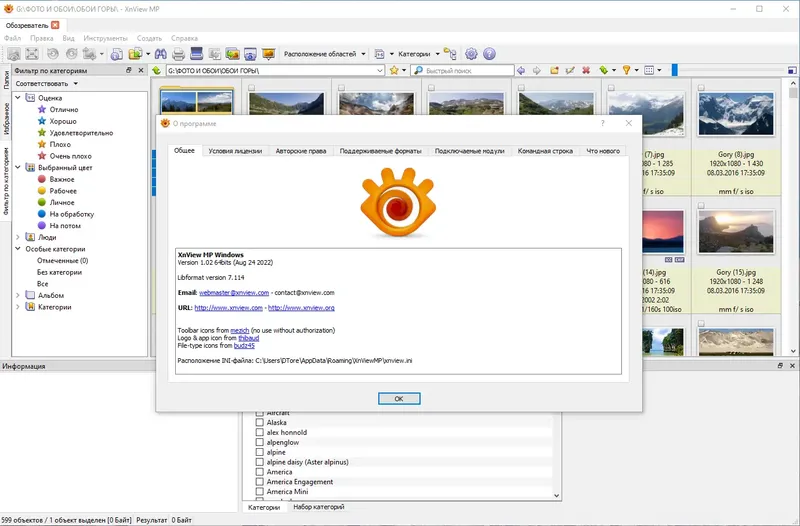The width and height of the screenshot is (800, 526).
Task: Check the alpenglow category checkbox
Action: click(x=260, y=442)
